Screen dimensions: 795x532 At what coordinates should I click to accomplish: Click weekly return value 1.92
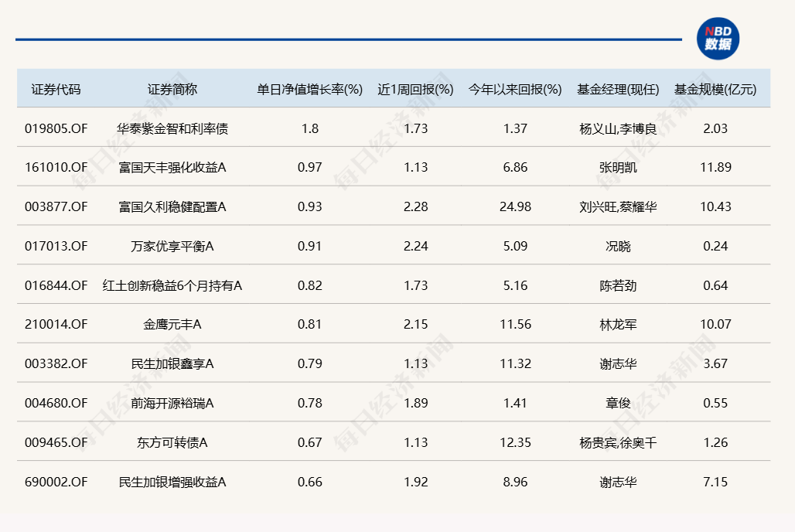point(416,482)
